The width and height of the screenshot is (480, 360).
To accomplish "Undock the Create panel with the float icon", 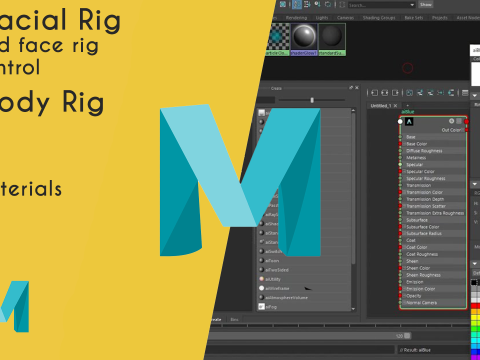I will click(351, 88).
